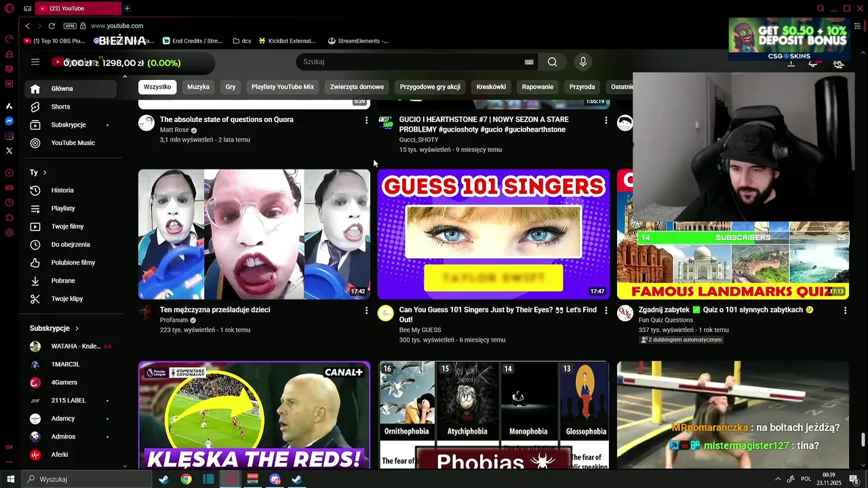The height and width of the screenshot is (488, 868).
Task: Open Messenger in the Opera sidebar
Action: click(x=9, y=121)
